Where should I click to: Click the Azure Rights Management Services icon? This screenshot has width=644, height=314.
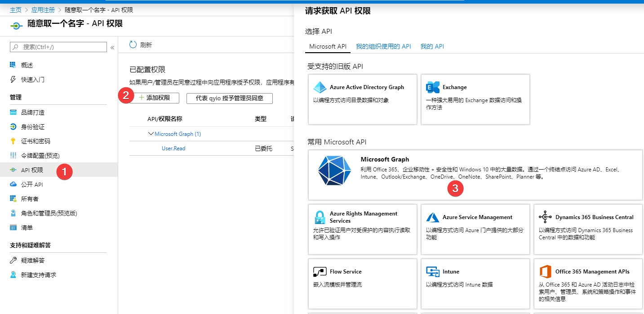pos(320,217)
